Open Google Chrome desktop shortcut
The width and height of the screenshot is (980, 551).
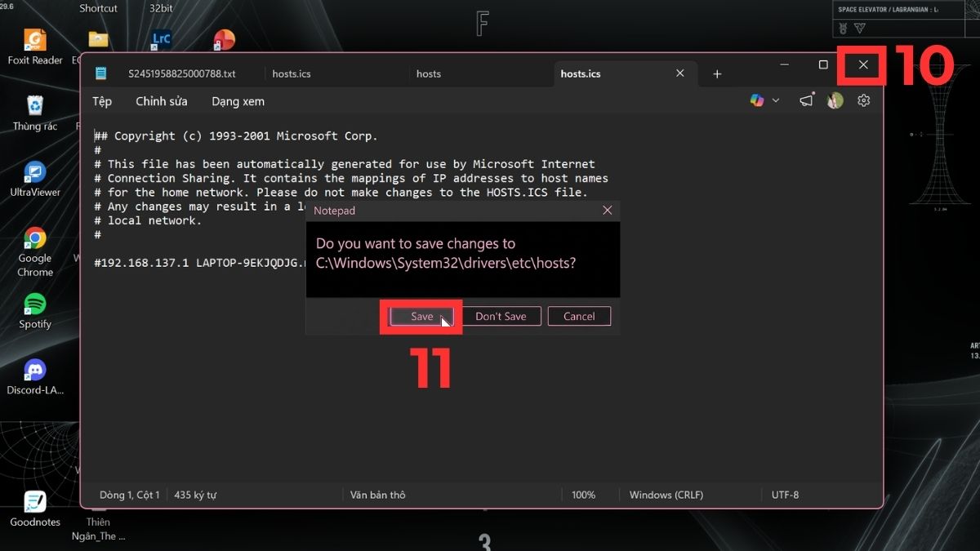pos(35,251)
